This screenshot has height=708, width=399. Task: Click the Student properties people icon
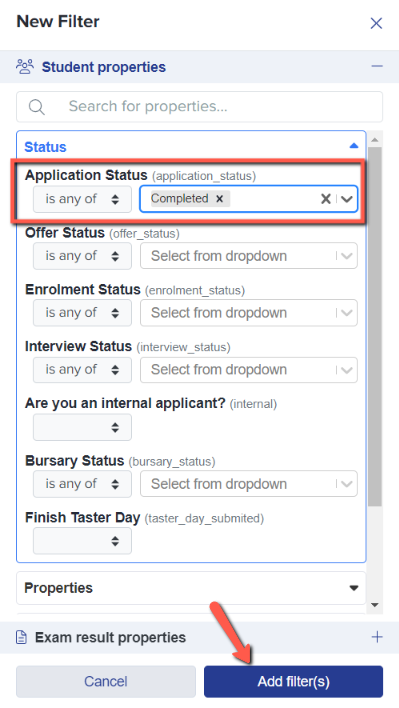pos(25,66)
